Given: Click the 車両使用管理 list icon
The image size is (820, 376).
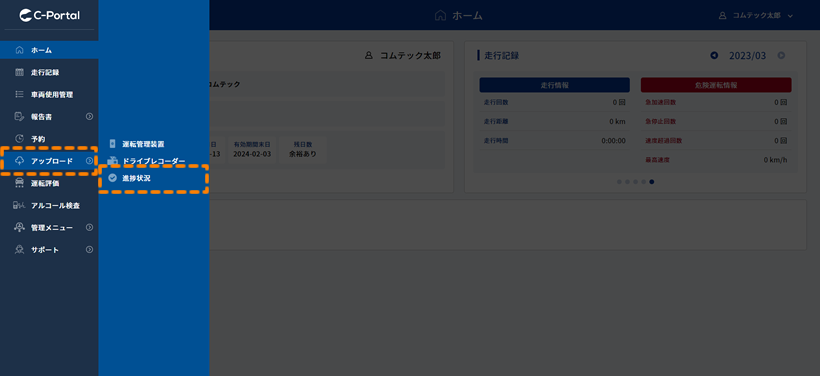Looking at the screenshot, I should coord(19,95).
